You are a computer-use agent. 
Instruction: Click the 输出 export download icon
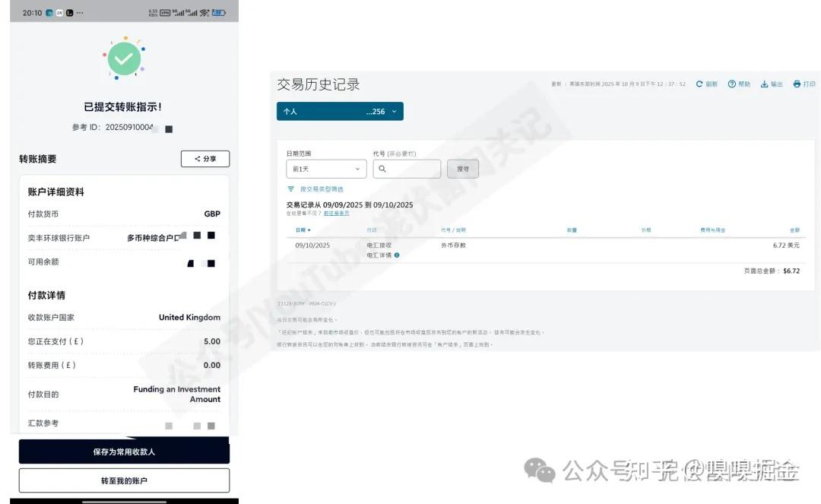(765, 84)
